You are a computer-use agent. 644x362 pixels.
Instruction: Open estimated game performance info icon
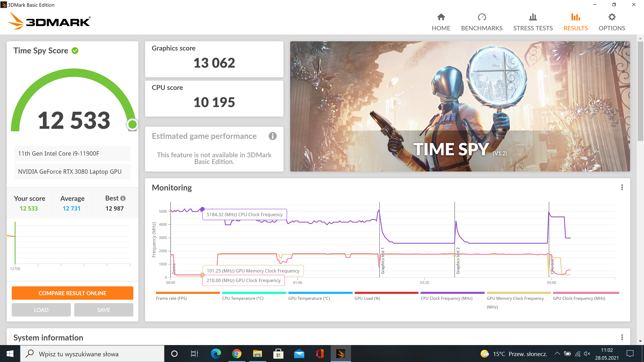pos(273,136)
